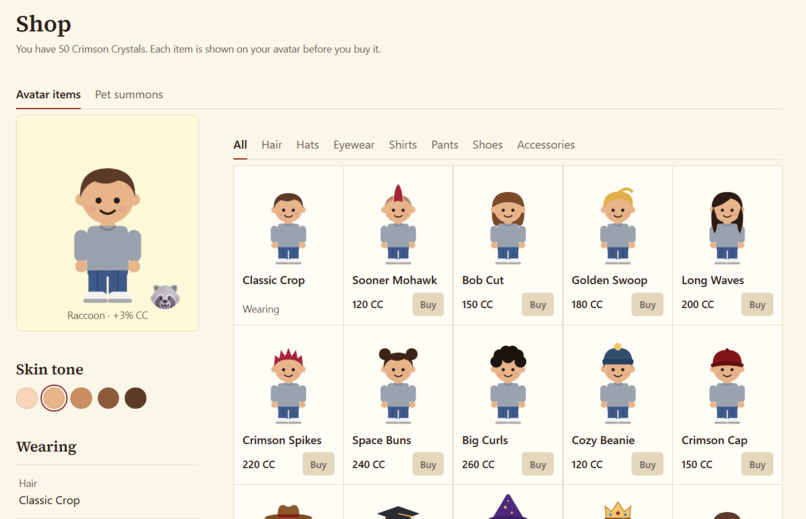Filter items by Pants
806x519 pixels.
pos(445,145)
